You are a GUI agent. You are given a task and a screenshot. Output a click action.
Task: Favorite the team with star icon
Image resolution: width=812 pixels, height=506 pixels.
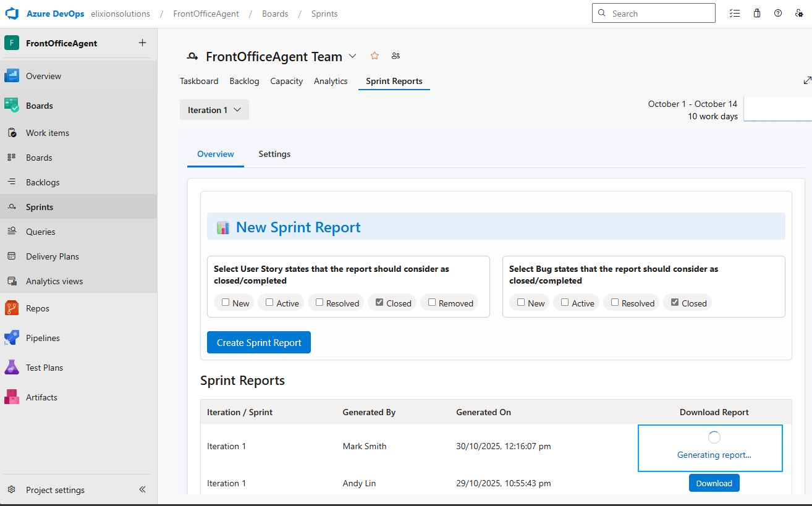click(x=374, y=56)
